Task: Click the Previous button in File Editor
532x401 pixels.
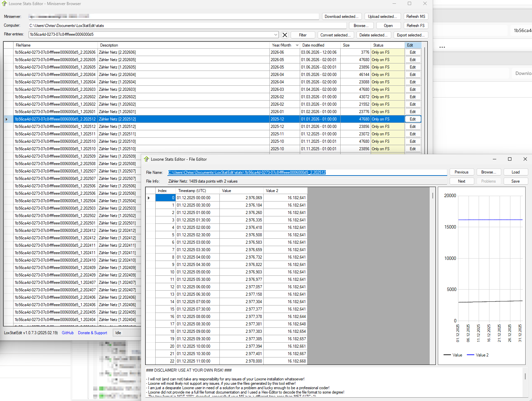Action: (x=461, y=172)
